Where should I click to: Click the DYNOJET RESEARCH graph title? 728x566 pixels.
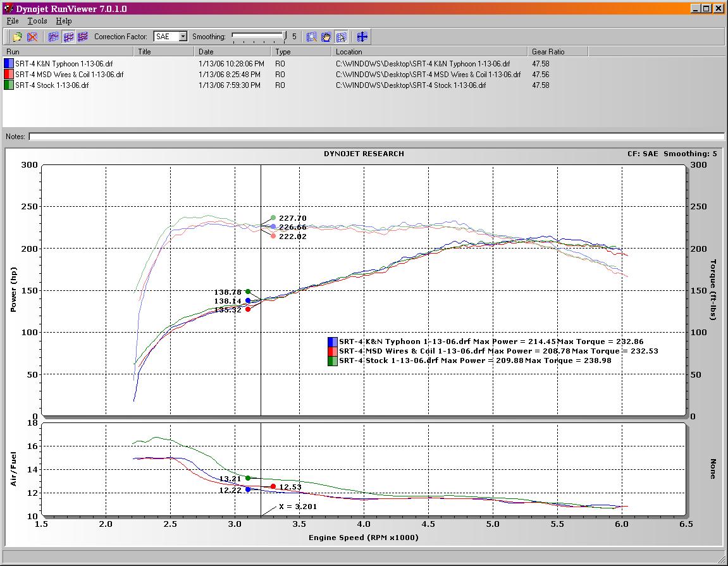point(364,154)
